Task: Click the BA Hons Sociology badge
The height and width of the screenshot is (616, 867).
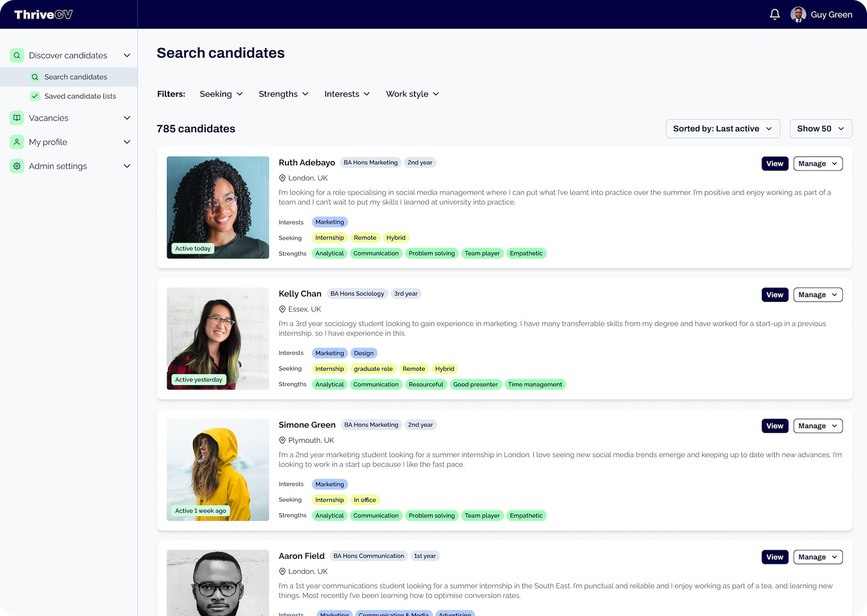Action: click(x=357, y=294)
